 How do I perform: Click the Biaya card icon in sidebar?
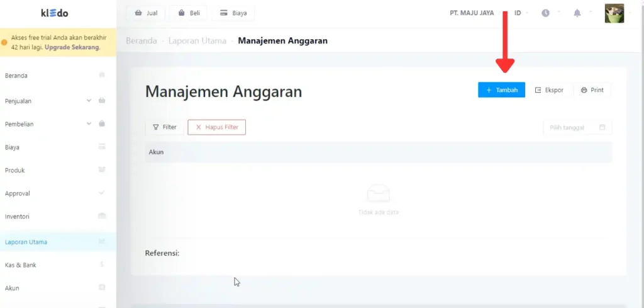coord(102,146)
